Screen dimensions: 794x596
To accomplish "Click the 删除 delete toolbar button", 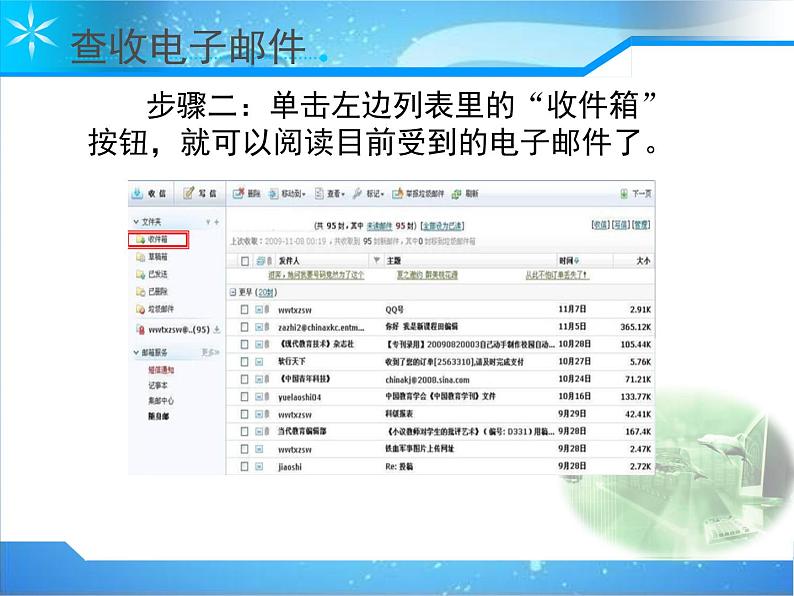I will [x=247, y=193].
